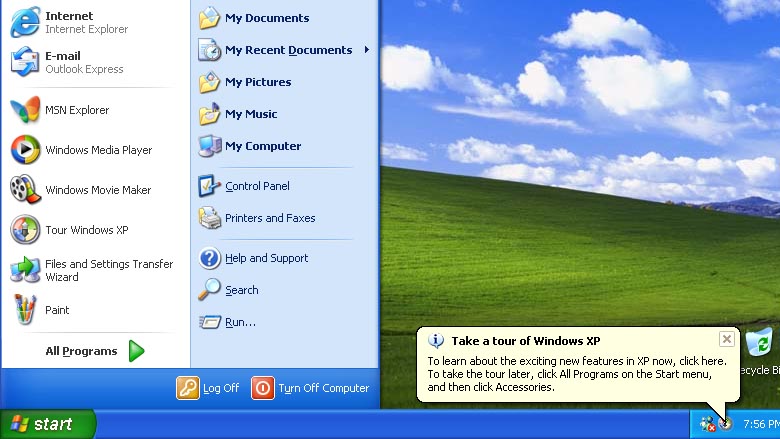Click the Tour Windows XP icon
780x439 pixels.
[25, 230]
